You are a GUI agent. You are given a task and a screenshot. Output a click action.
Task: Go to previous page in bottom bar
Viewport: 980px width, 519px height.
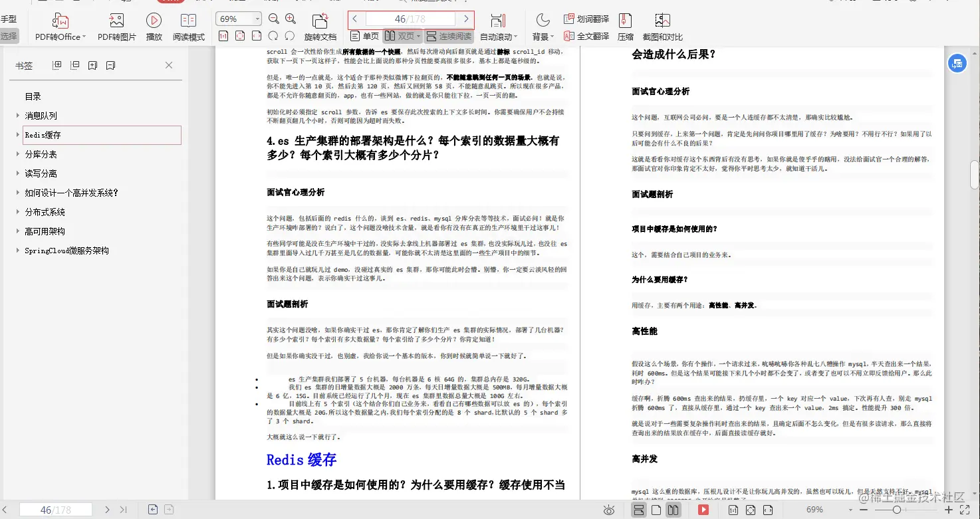coord(5,510)
